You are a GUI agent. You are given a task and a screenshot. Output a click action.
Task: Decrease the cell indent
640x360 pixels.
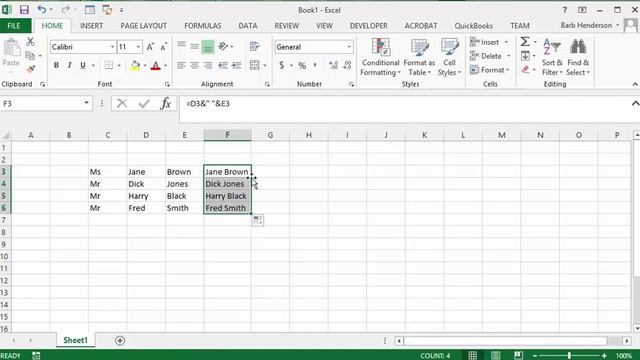223,65
